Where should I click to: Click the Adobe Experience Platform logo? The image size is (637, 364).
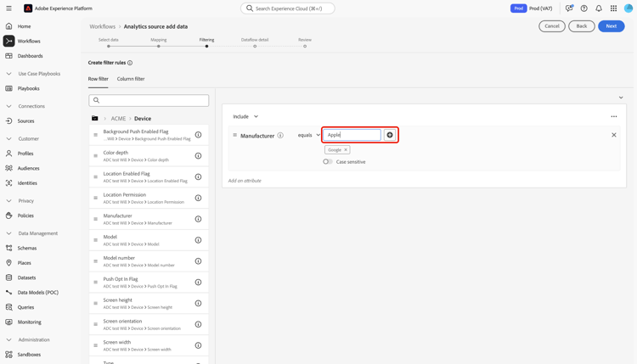(x=28, y=8)
